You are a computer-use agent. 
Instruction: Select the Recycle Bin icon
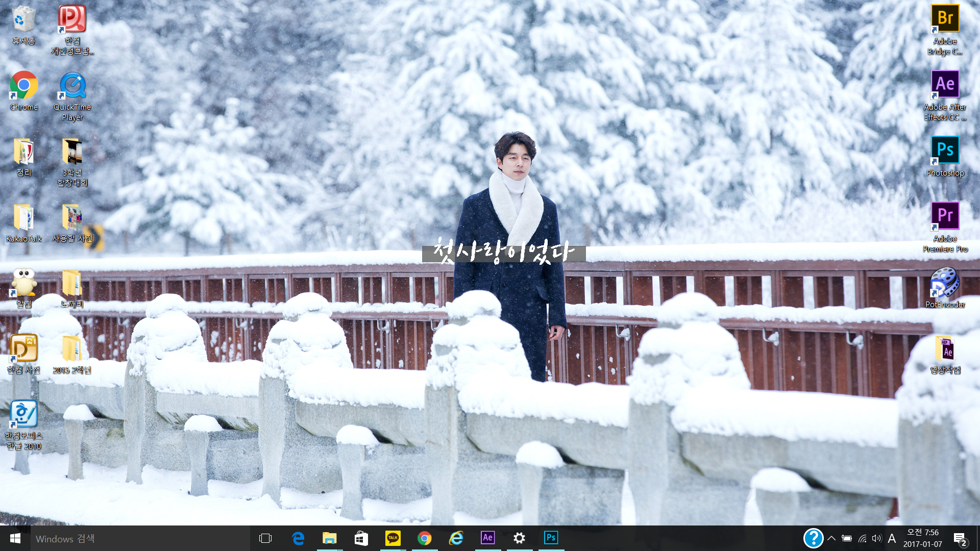pyautogui.click(x=23, y=19)
